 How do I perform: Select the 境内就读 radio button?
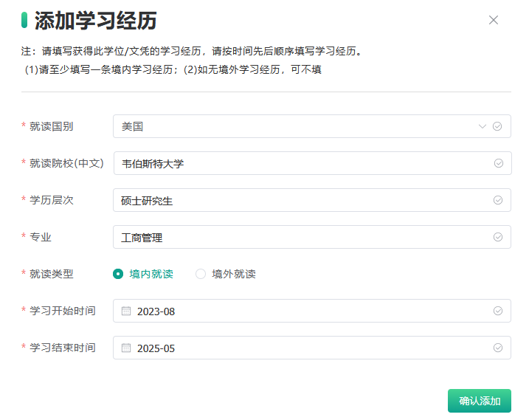tap(118, 274)
